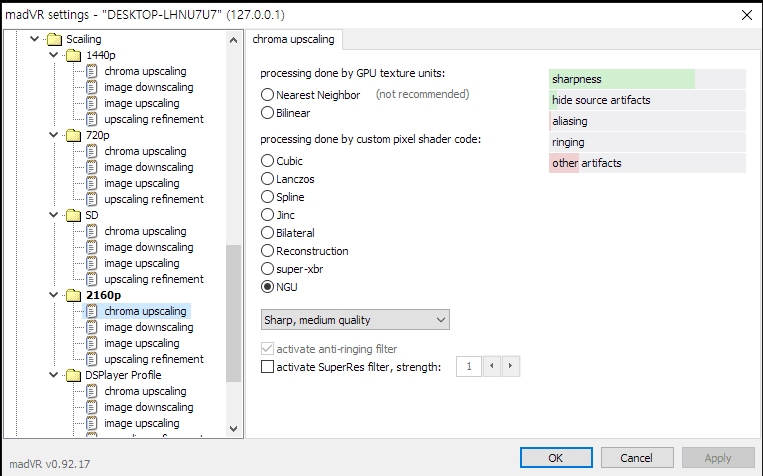763x476 pixels.
Task: Increase the SuperRes strength stepper
Action: click(x=511, y=367)
